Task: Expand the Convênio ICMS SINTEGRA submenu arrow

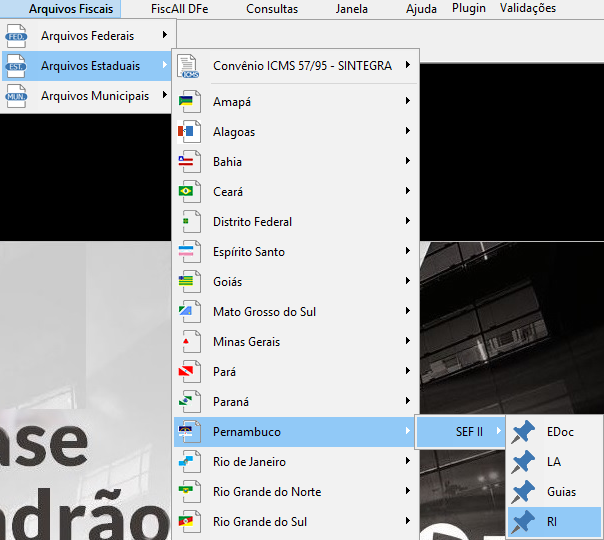Action: coord(408,65)
